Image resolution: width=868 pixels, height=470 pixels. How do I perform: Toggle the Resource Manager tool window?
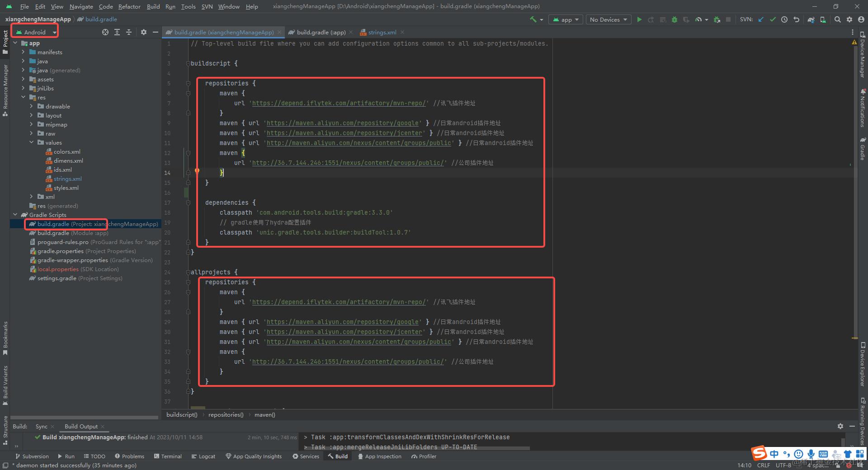coord(5,90)
